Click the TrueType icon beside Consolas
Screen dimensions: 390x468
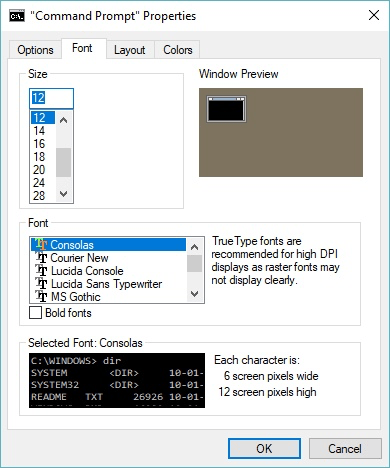(x=41, y=244)
